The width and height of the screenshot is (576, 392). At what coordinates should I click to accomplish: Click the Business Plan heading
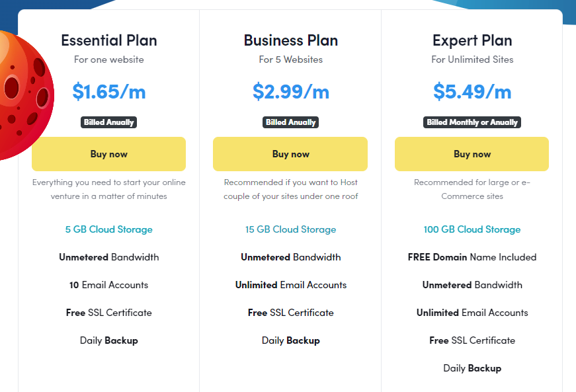pyautogui.click(x=290, y=40)
